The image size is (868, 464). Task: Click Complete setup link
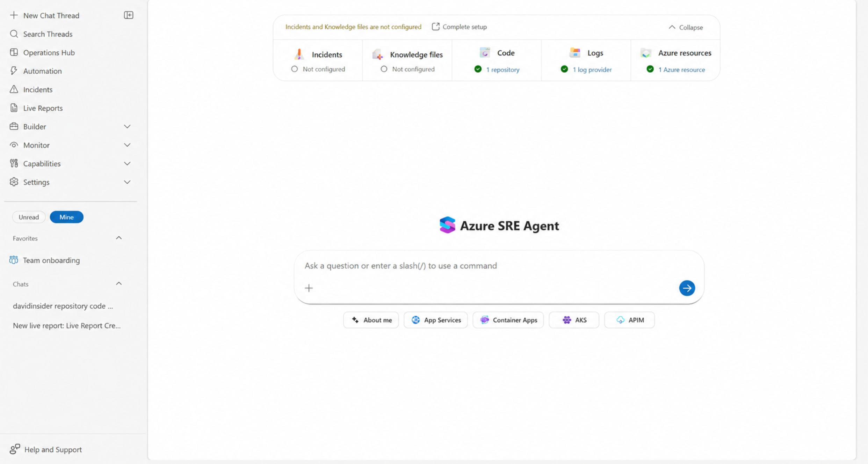tap(460, 27)
